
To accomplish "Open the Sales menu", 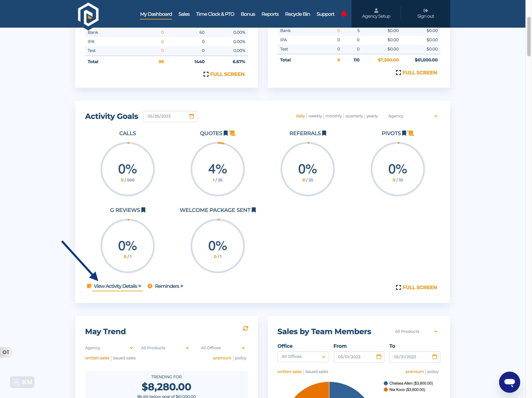I will (x=184, y=14).
